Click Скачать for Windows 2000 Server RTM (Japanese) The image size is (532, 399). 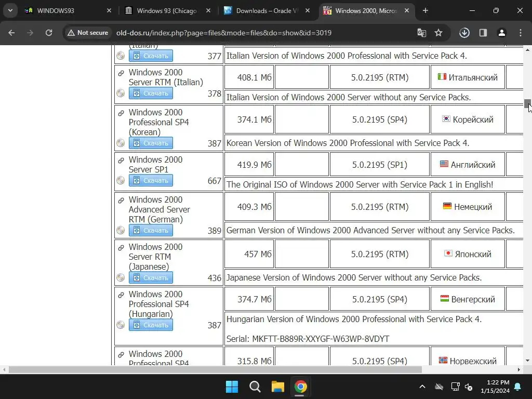pos(151,277)
